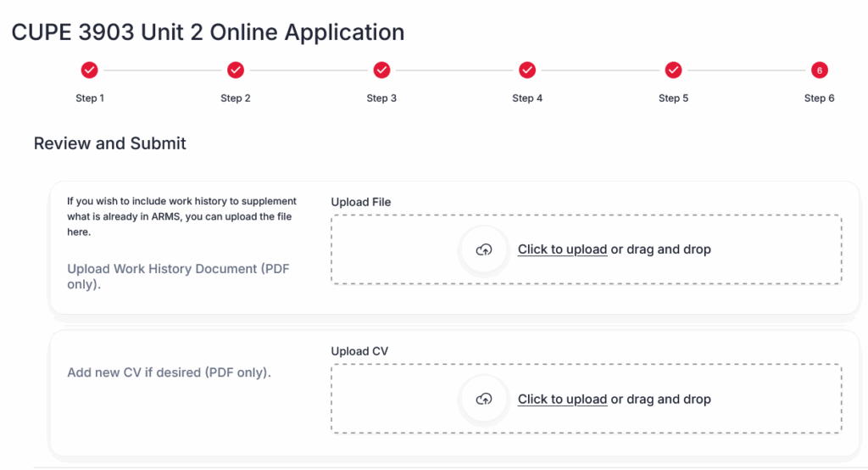Click the 'Upload File' field label
Screen dimensions: 868x470
tap(361, 202)
